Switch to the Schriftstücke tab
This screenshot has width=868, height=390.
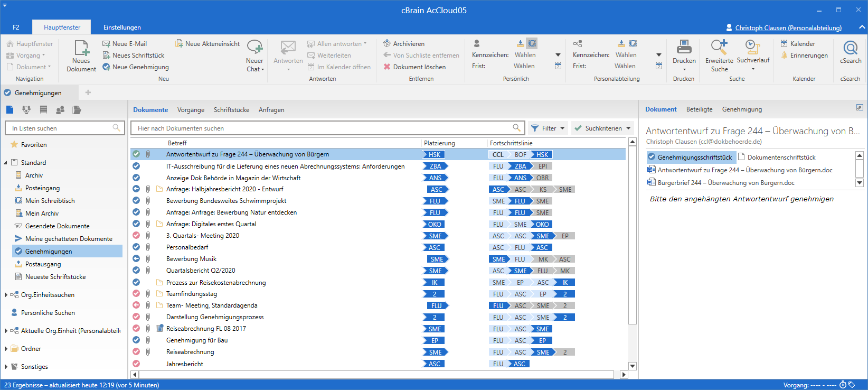[x=231, y=110]
